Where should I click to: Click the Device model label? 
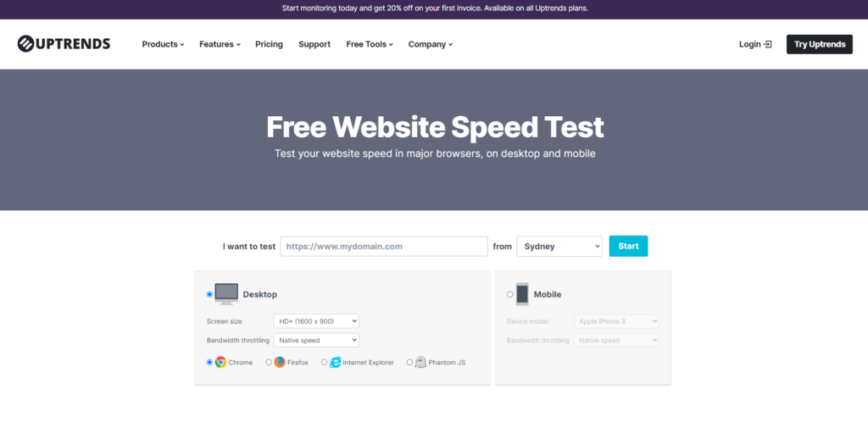(526, 321)
